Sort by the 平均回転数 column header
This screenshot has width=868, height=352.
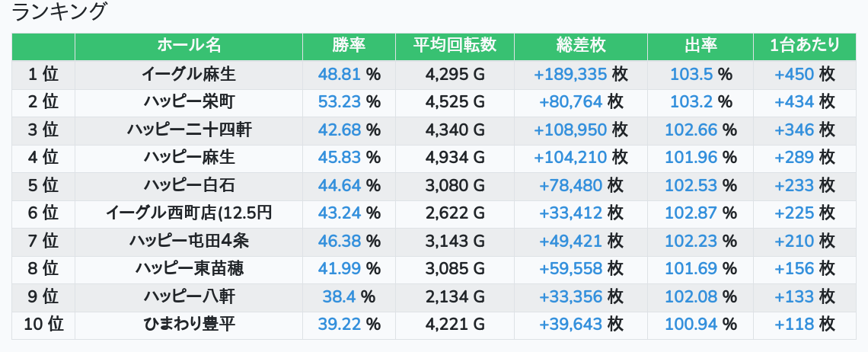(x=455, y=46)
